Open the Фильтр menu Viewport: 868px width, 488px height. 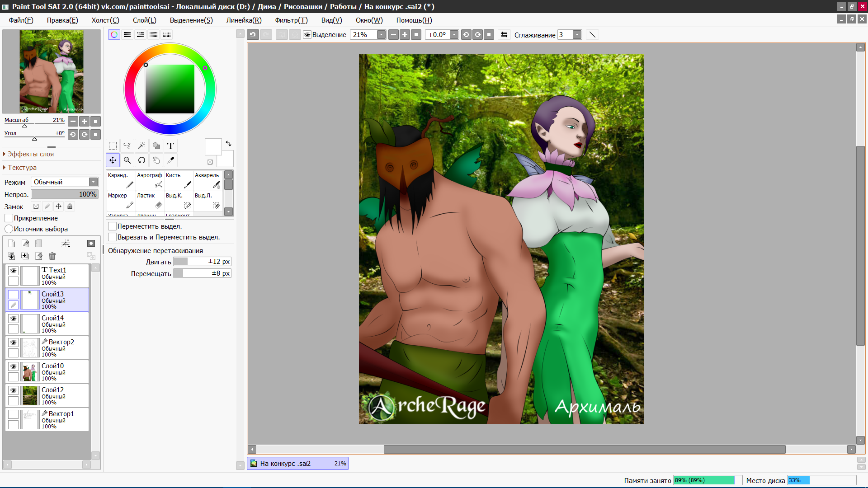tap(291, 20)
